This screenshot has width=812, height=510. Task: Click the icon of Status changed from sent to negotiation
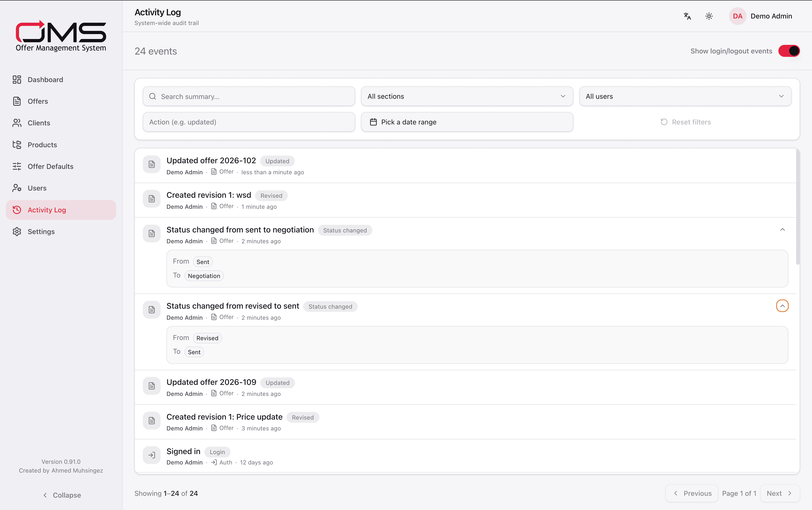152,234
